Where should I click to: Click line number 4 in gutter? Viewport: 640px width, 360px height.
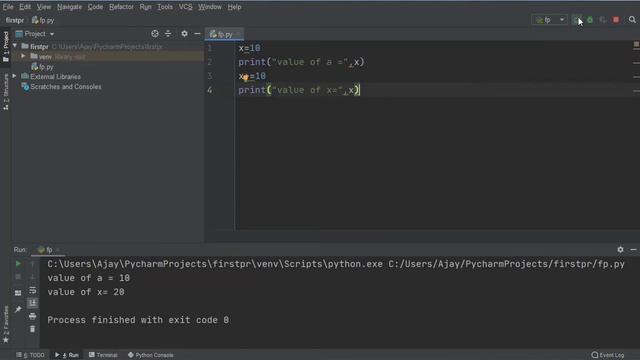[x=210, y=90]
